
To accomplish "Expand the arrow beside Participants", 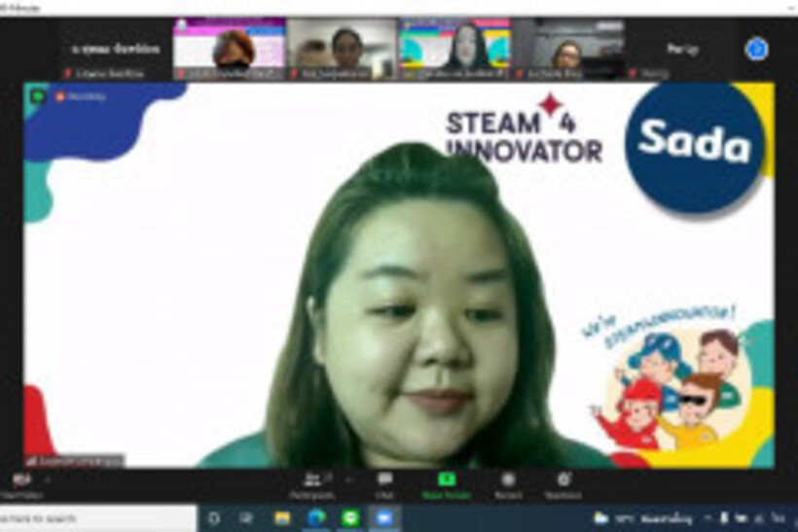I will 349,479.
